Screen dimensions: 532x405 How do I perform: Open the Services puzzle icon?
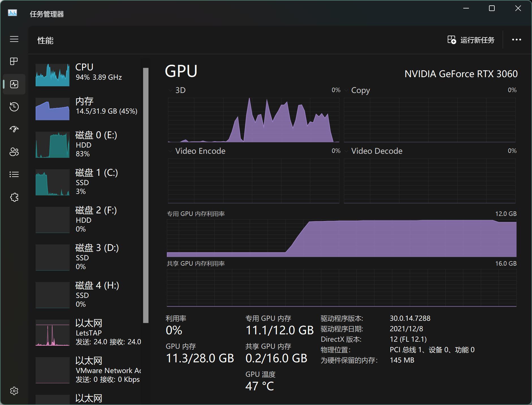(x=14, y=197)
